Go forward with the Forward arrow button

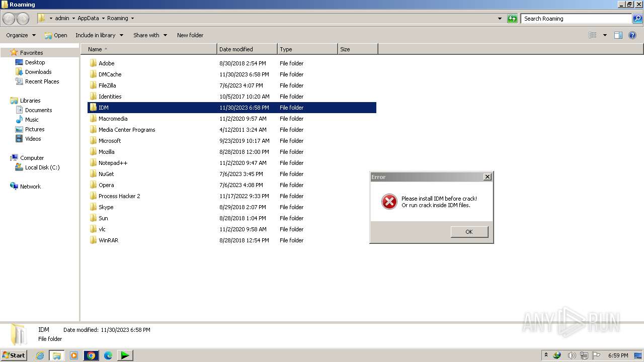click(23, 19)
